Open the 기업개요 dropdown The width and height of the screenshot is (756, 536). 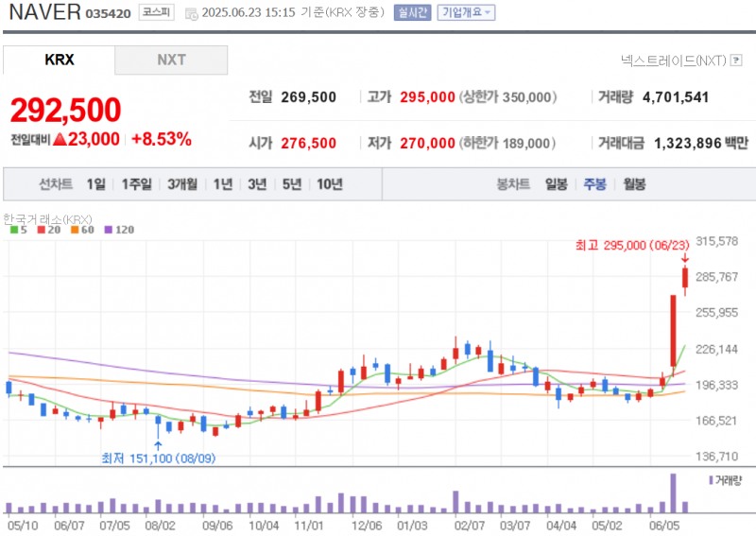466,12
